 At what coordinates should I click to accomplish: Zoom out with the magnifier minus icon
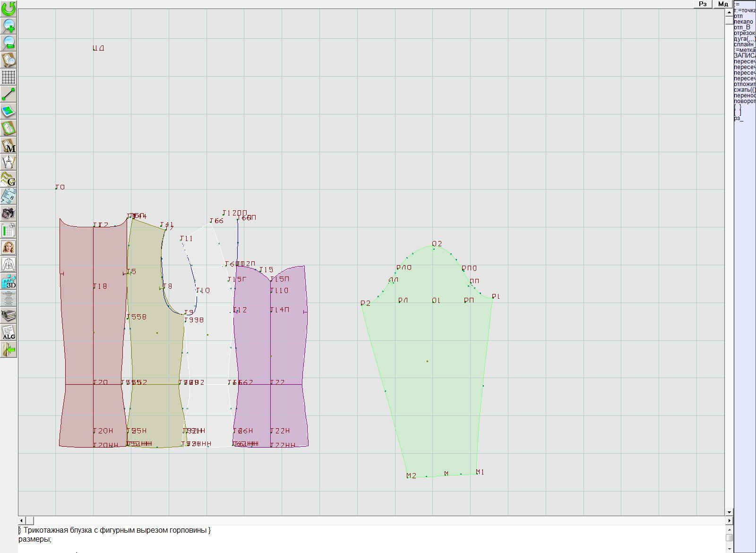tap(9, 43)
